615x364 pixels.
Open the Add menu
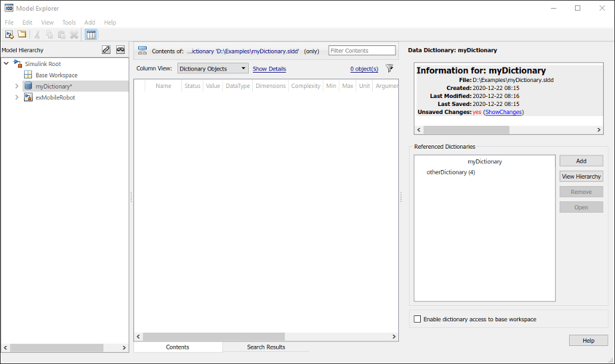pyautogui.click(x=89, y=23)
